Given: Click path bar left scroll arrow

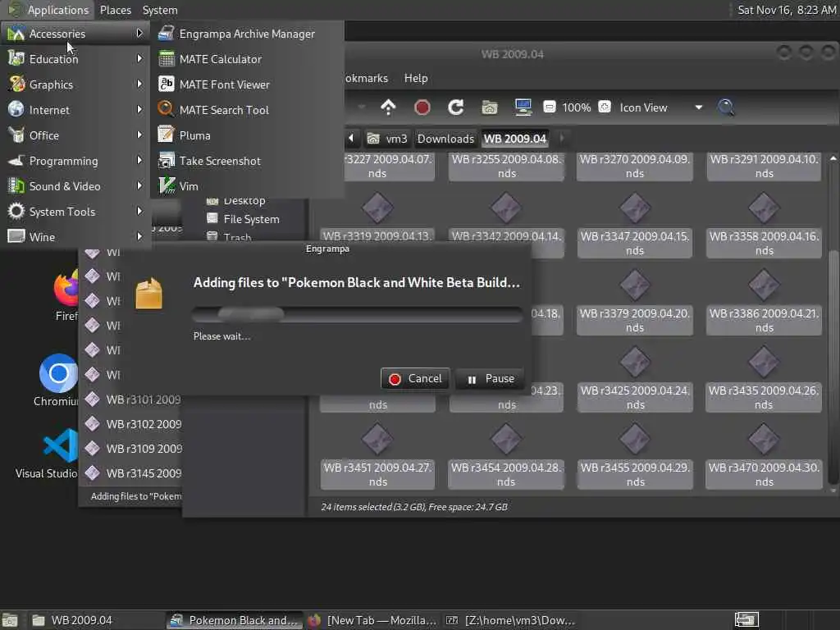Looking at the screenshot, I should 351,138.
